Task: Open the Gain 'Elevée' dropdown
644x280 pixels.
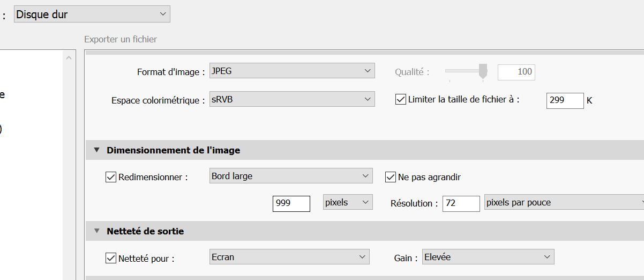Action: [x=488, y=257]
